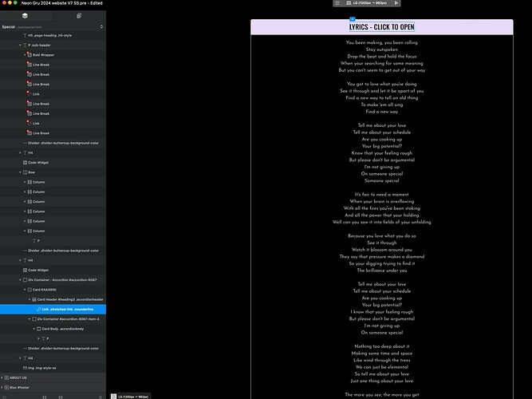Click the chain icon of Link .stretched-link

38,310
